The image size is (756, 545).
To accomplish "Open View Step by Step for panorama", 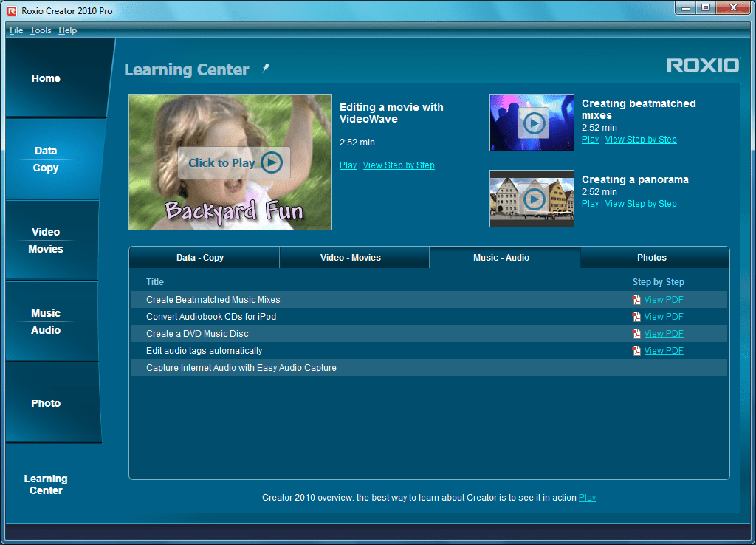I will coord(641,204).
